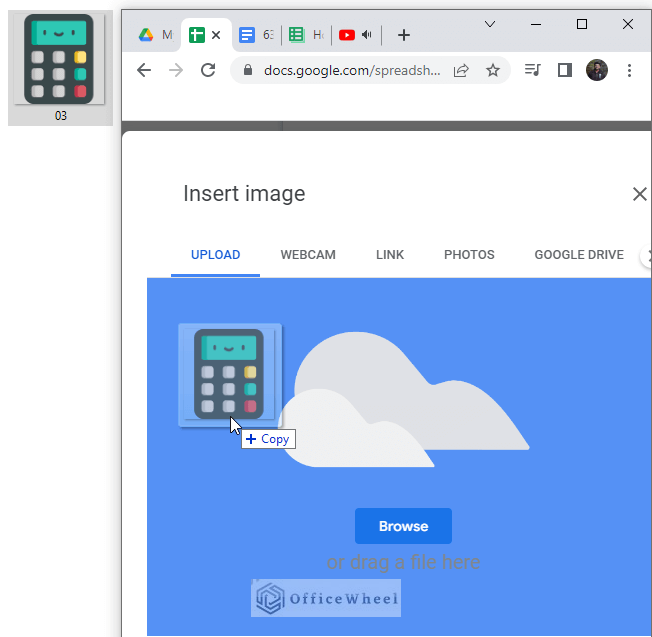Expand the tab search dropdown arrow
652x637 pixels.
click(490, 23)
